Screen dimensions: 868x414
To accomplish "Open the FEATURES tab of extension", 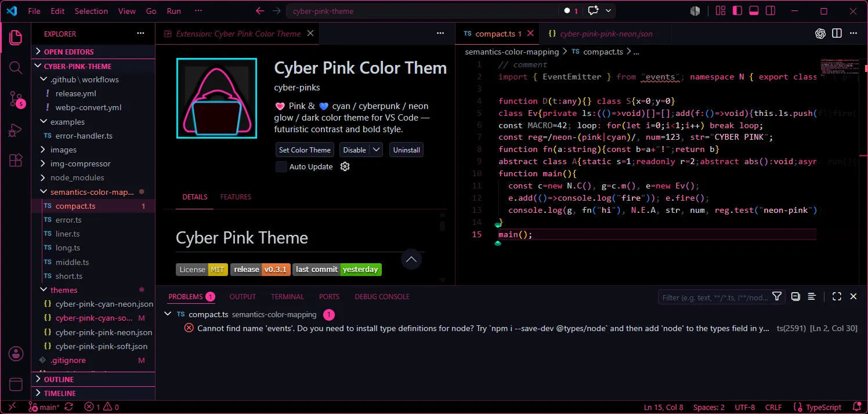I will coord(236,197).
